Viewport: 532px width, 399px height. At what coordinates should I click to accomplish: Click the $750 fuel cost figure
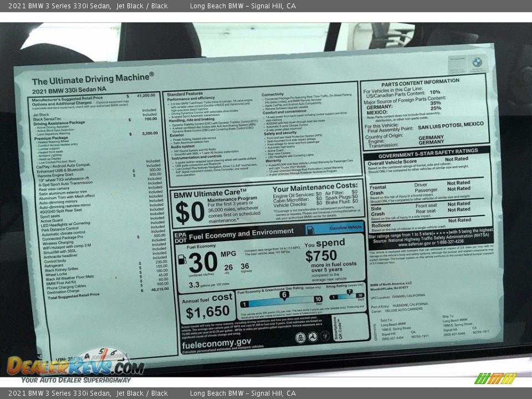point(321,256)
